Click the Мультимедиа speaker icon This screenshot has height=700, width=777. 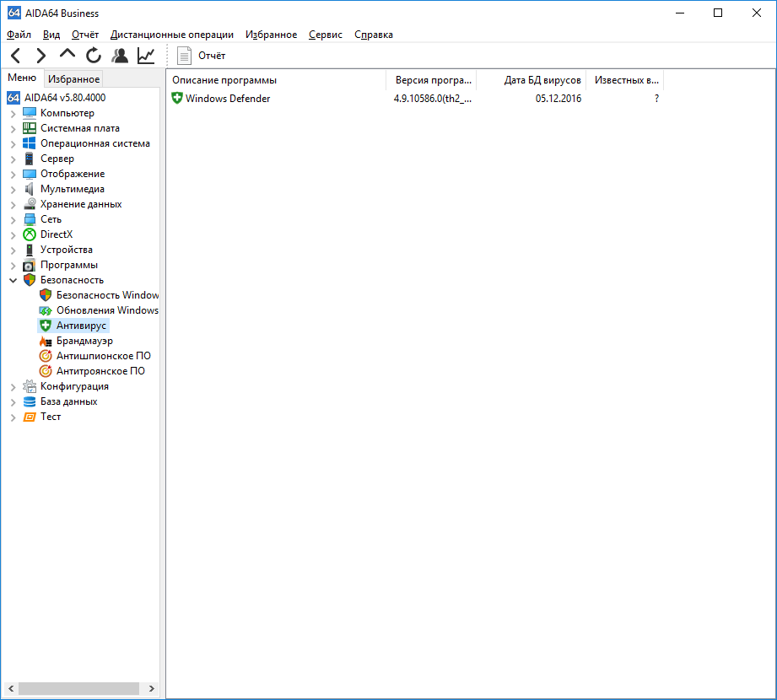30,189
